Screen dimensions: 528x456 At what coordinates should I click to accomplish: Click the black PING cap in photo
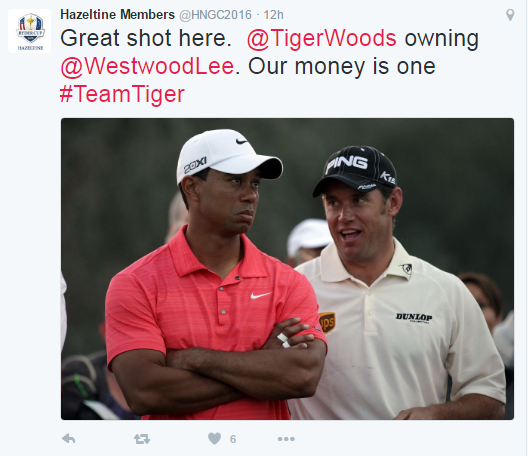tap(355, 170)
